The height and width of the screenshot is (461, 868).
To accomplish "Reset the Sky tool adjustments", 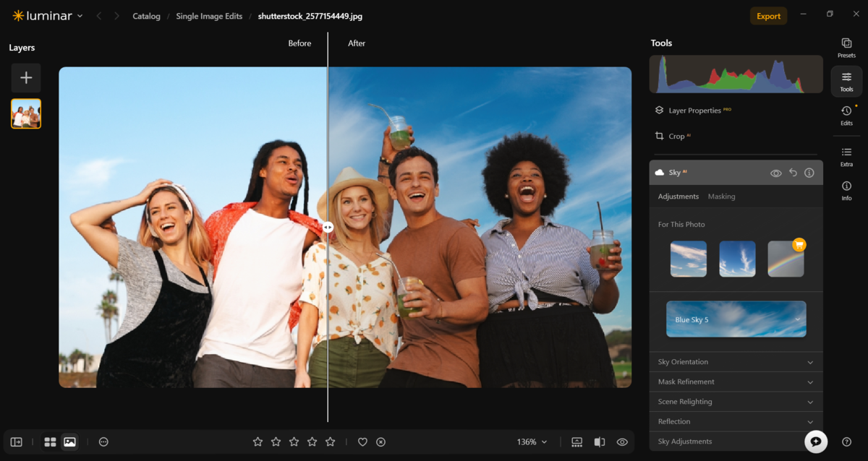I will (x=793, y=173).
